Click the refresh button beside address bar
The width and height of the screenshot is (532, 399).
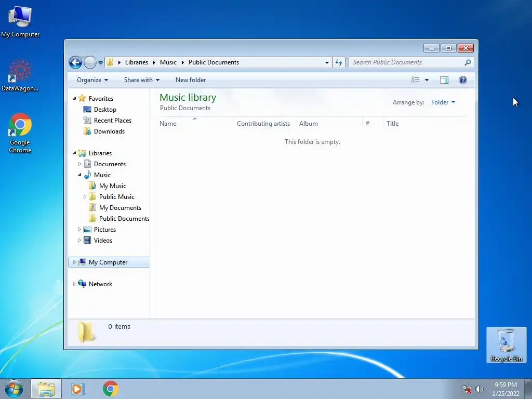[339, 62]
